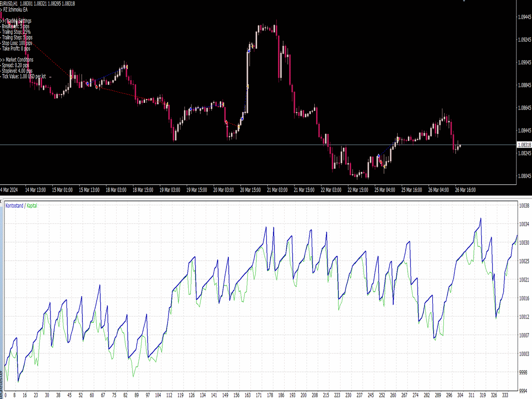
Task: Close the Strategy Tester panel with X
Action: point(1,201)
